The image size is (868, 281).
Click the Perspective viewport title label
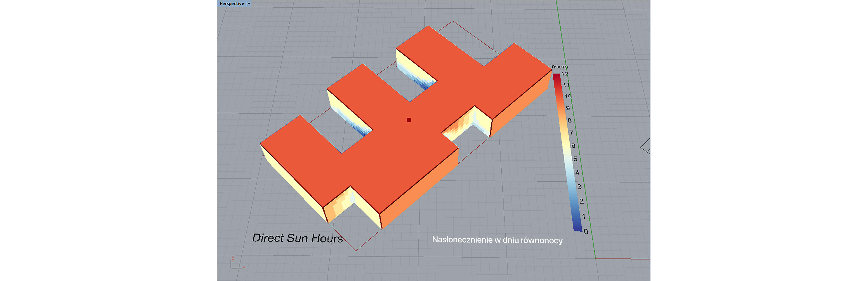231,4
